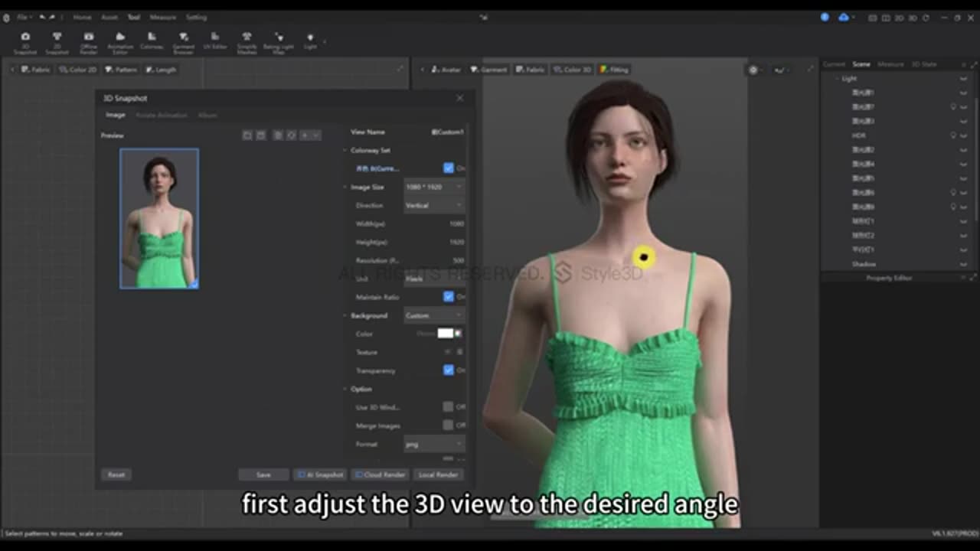Screen dimensions: 980x551
Task: Click the Length button in 2D window
Action: pyautogui.click(x=161, y=70)
